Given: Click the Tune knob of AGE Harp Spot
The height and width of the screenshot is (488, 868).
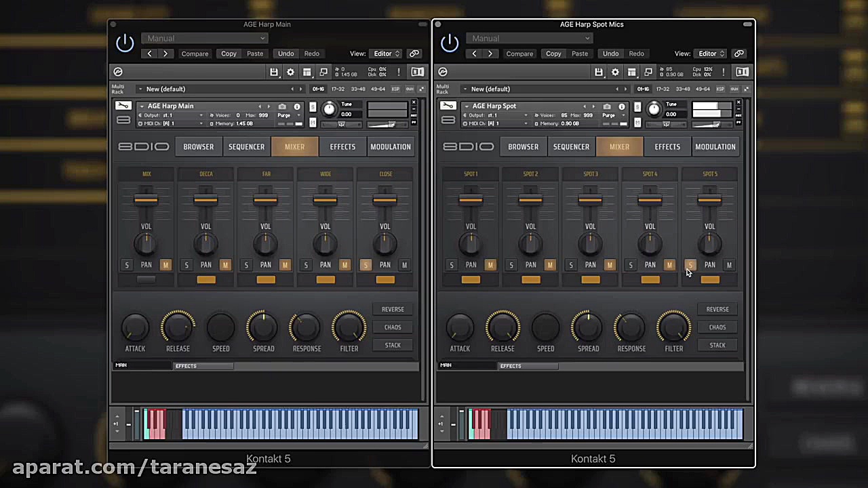Looking at the screenshot, I should pyautogui.click(x=654, y=109).
